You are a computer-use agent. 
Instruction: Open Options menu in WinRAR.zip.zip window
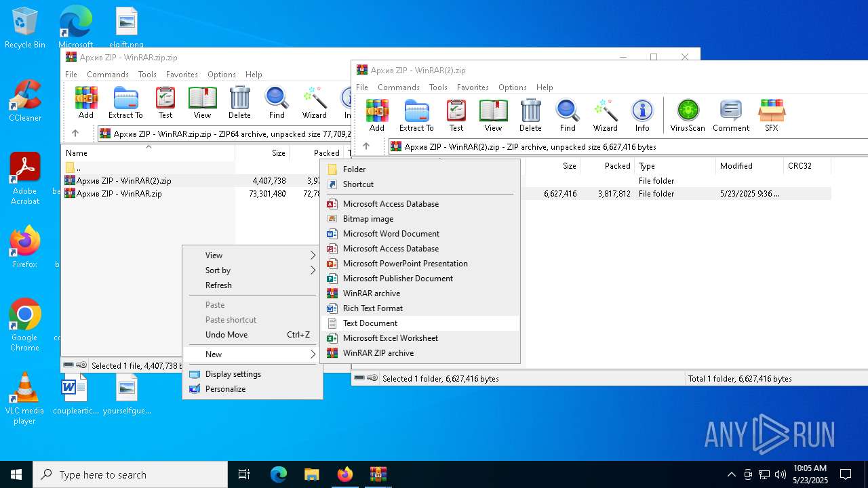point(222,75)
